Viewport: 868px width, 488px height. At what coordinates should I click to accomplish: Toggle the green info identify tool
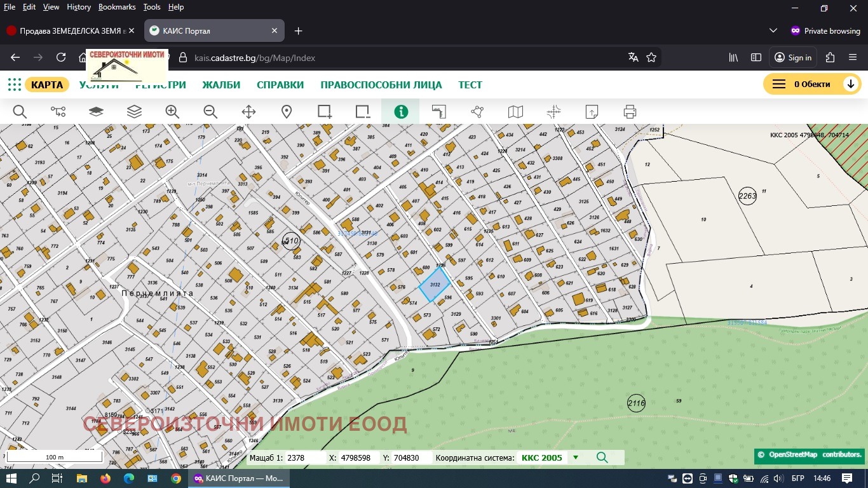click(401, 112)
